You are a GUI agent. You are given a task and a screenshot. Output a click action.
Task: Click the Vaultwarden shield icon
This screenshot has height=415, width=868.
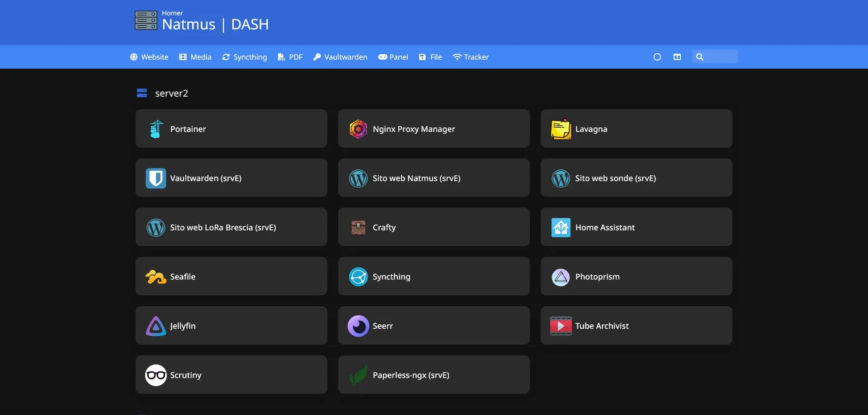[156, 178]
